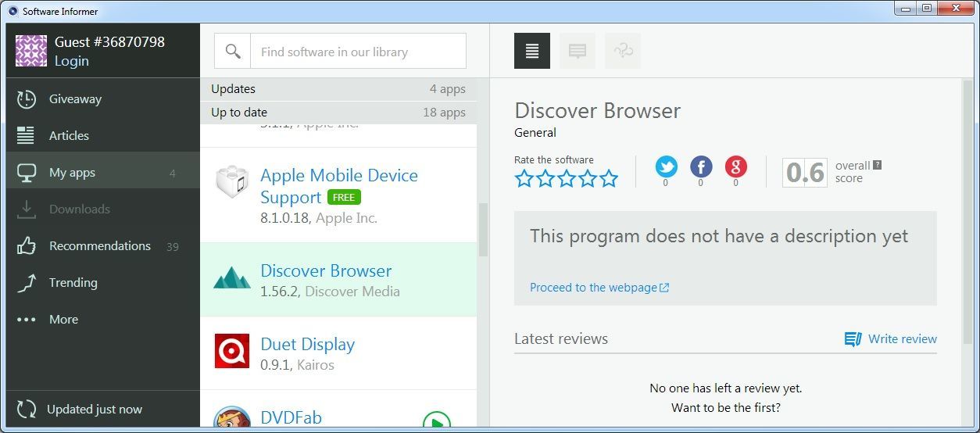Image resolution: width=980 pixels, height=433 pixels.
Task: Share on Twitter
Action: click(666, 166)
